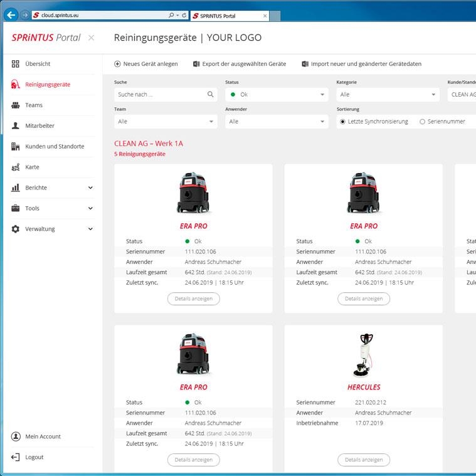
Task: Click serial number 221.020.212
Action: click(371, 402)
